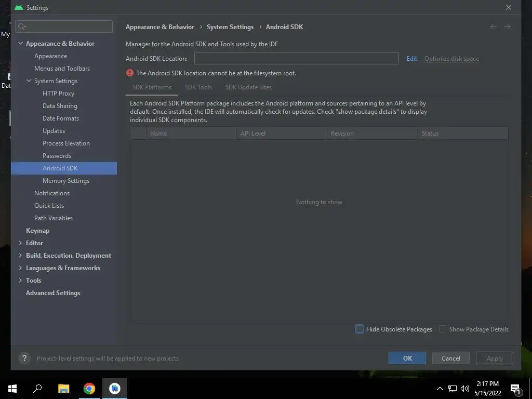
Task: Select Appearance in settings tree
Action: pyautogui.click(x=50, y=56)
